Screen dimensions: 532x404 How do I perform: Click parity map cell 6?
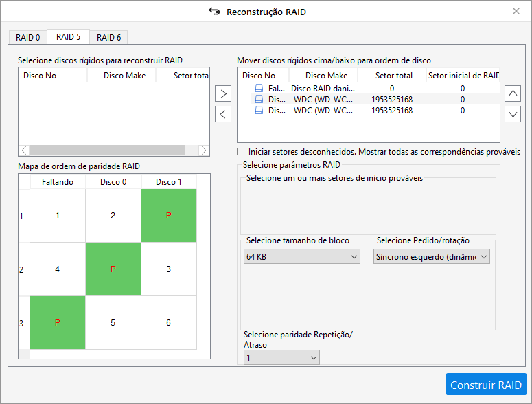[169, 322]
